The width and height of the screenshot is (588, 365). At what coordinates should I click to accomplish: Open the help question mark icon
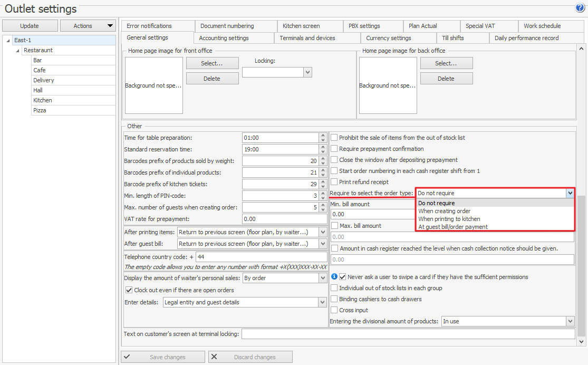pyautogui.click(x=580, y=8)
